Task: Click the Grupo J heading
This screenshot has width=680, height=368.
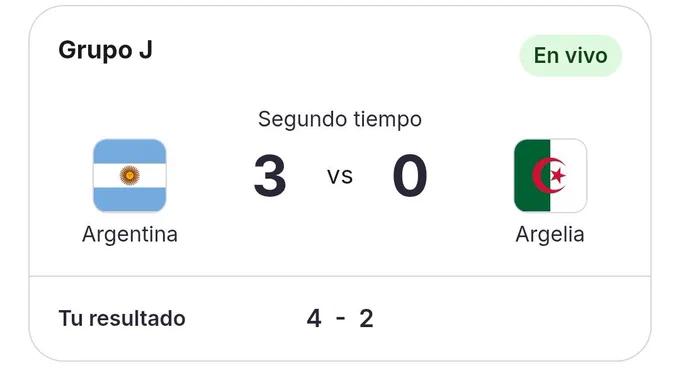Action: (105, 50)
